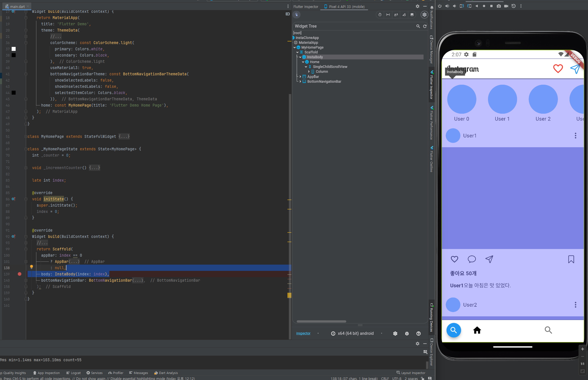Click the inspector link

tap(303, 333)
